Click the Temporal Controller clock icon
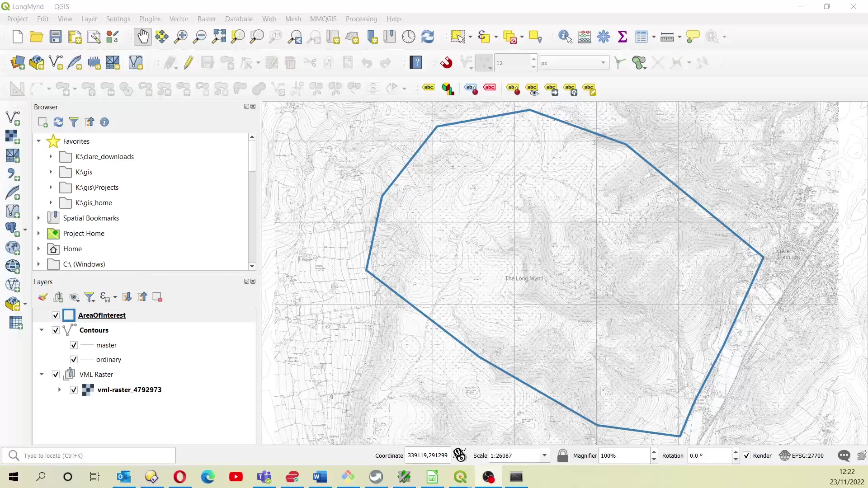Image resolution: width=868 pixels, height=488 pixels. (409, 37)
